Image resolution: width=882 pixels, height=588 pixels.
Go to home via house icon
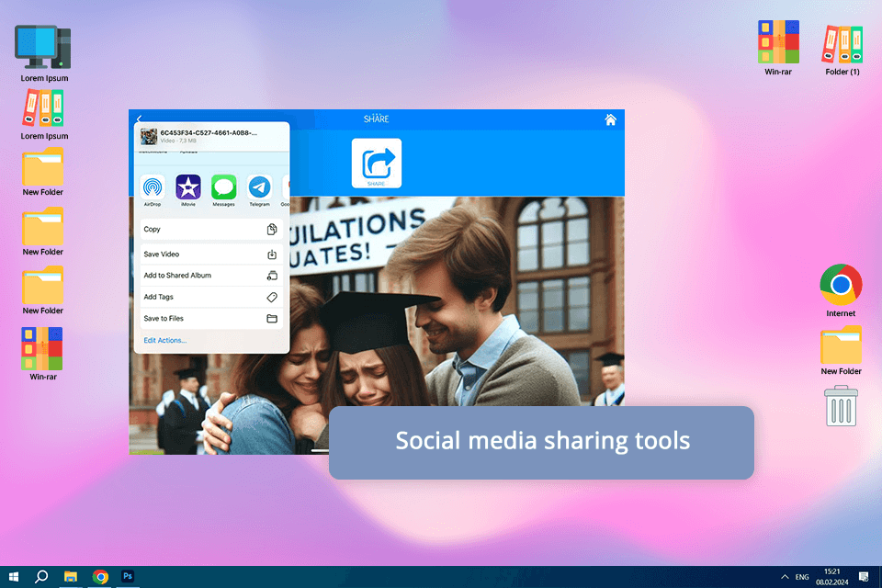(x=610, y=119)
